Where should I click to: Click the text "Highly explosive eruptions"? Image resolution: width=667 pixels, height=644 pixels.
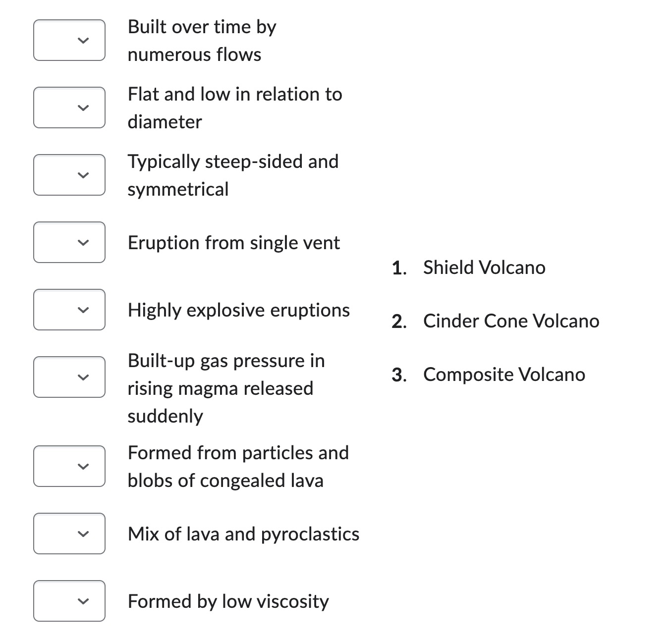pyautogui.click(x=239, y=310)
